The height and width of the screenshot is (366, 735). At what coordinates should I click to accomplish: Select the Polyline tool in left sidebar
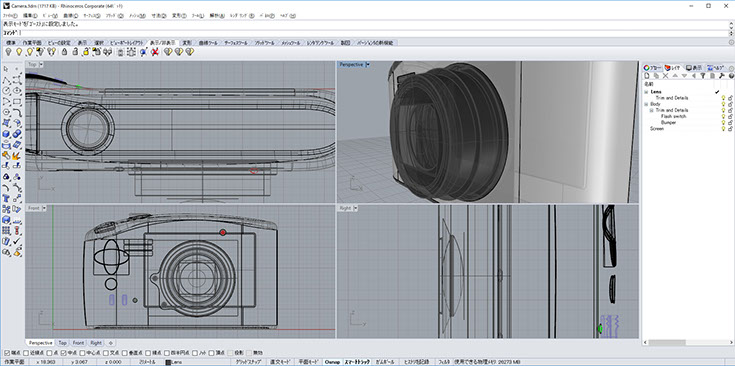coord(7,80)
